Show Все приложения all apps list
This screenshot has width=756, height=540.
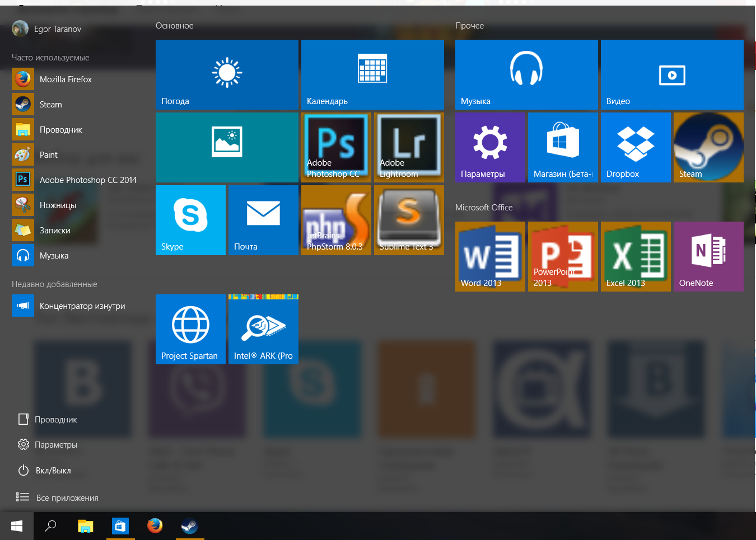click(57, 497)
